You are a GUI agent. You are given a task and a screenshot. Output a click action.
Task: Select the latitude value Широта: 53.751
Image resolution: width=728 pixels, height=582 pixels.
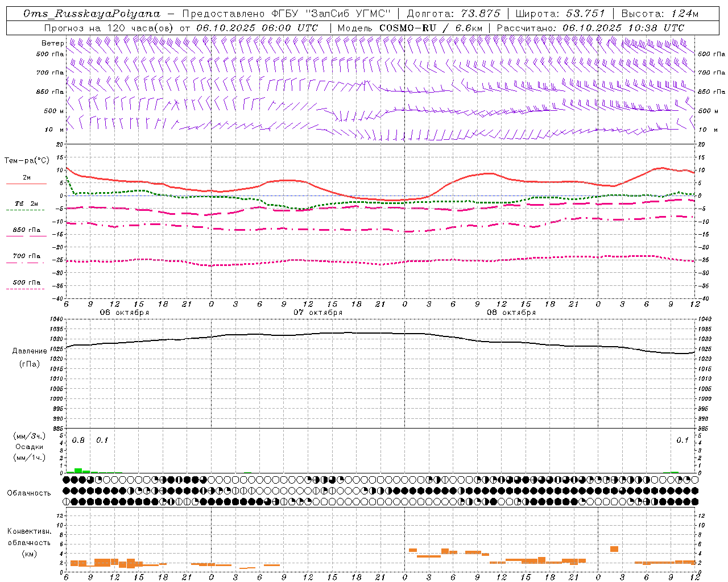pos(561,14)
